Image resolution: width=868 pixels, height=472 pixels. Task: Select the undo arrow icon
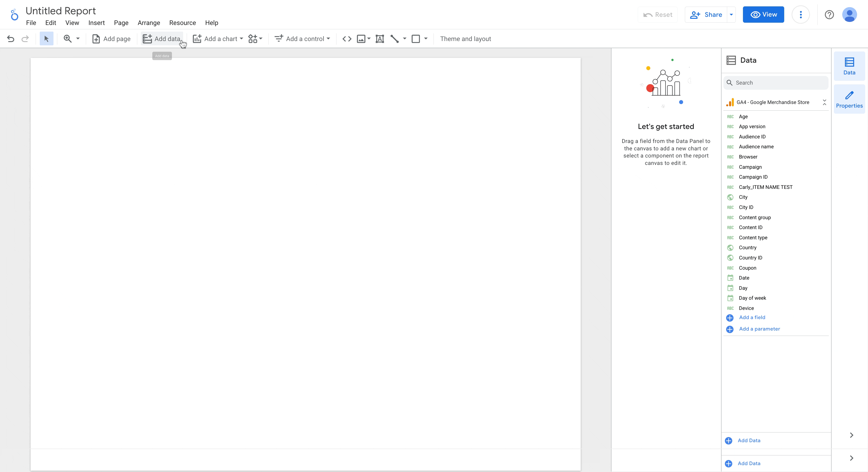coord(10,39)
